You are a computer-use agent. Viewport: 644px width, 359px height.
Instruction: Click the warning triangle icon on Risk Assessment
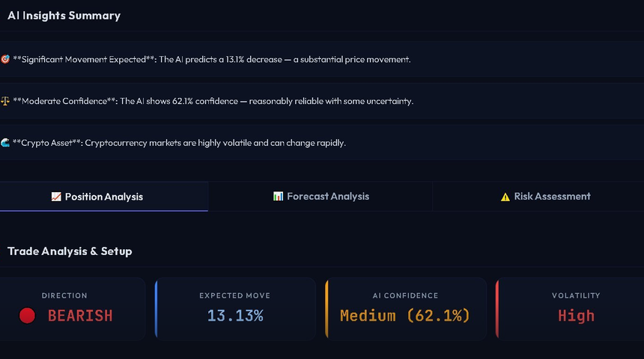(505, 197)
